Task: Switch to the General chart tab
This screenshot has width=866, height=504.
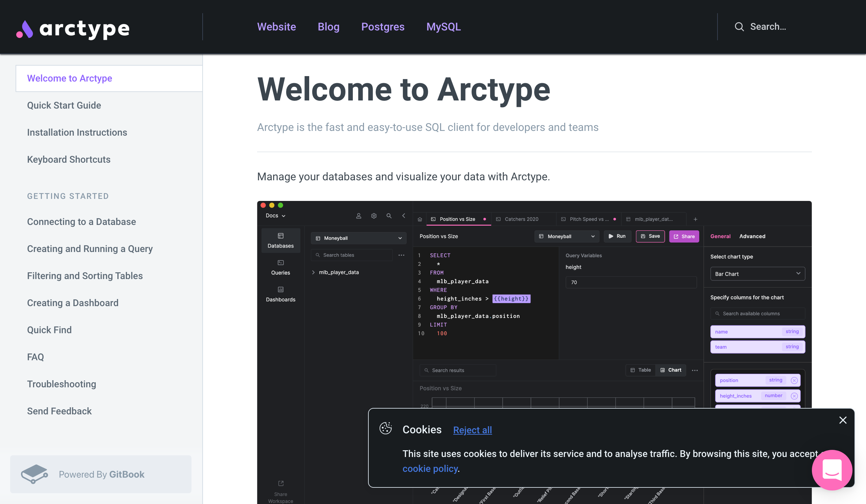Action: click(720, 236)
